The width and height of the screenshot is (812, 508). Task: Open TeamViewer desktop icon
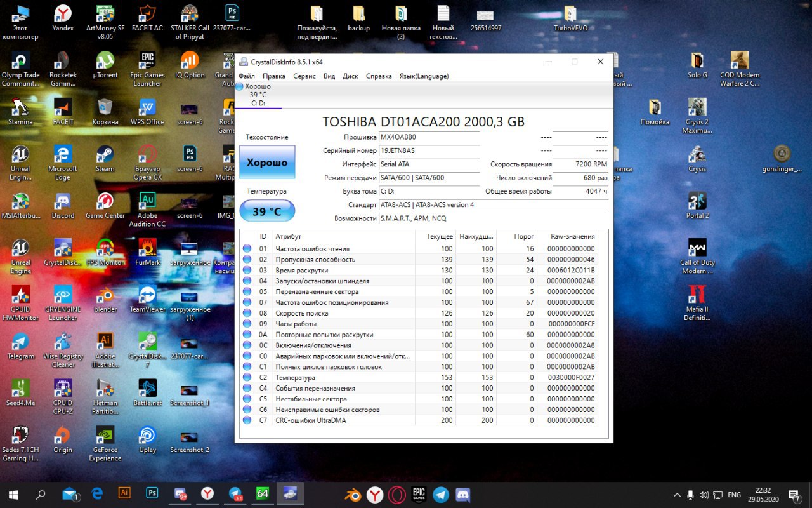147,300
